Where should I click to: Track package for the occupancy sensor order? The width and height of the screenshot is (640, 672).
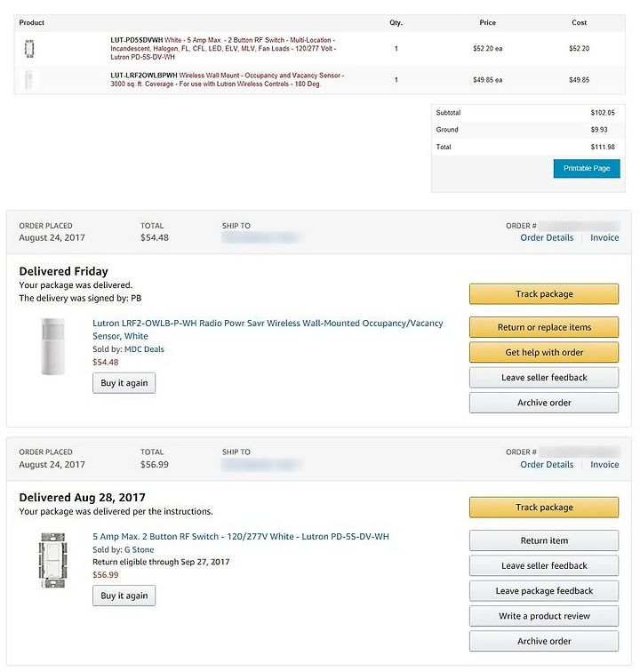(x=544, y=294)
